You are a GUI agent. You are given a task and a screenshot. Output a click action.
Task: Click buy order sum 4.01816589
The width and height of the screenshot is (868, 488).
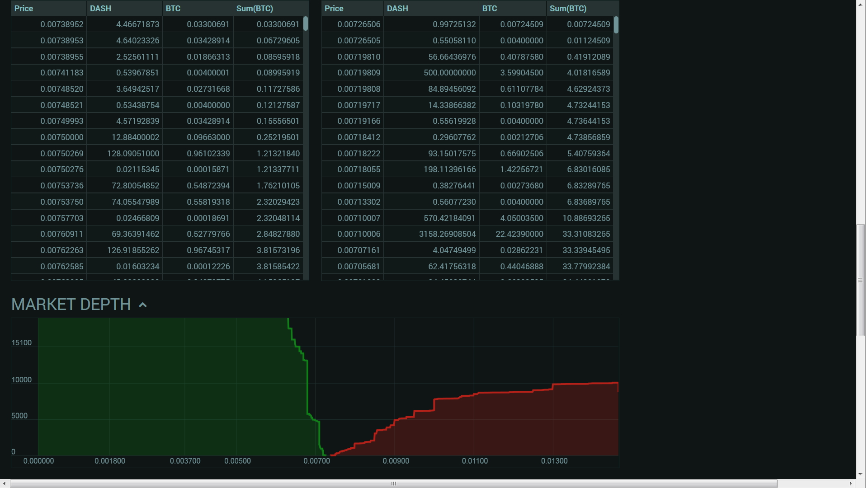pos(589,73)
